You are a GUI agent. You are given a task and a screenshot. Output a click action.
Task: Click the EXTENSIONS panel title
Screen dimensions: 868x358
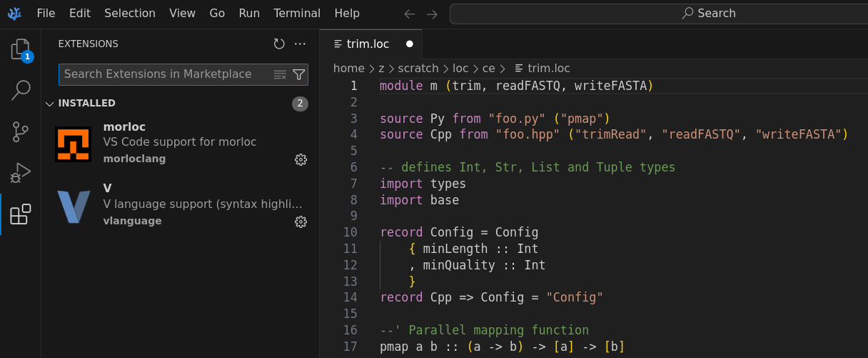pos(89,44)
